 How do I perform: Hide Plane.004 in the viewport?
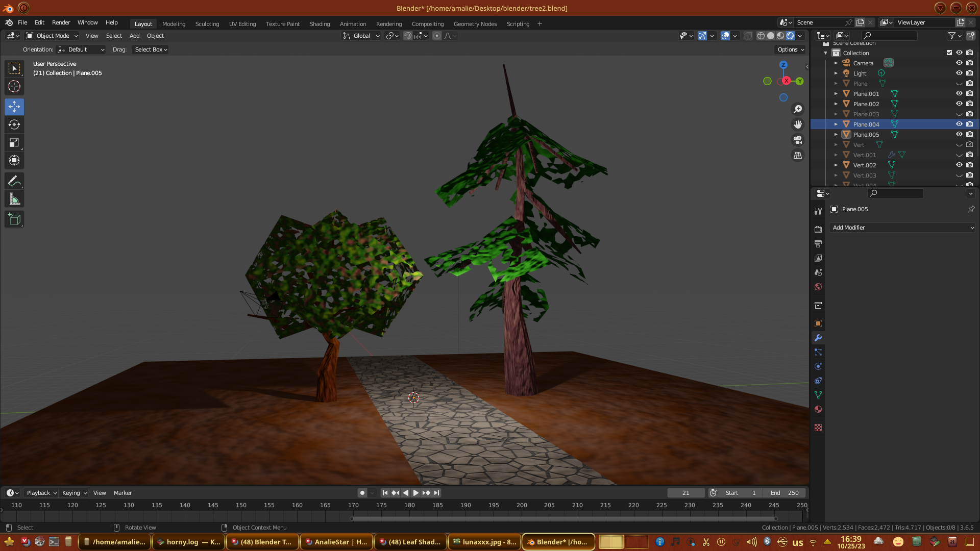pos(959,124)
